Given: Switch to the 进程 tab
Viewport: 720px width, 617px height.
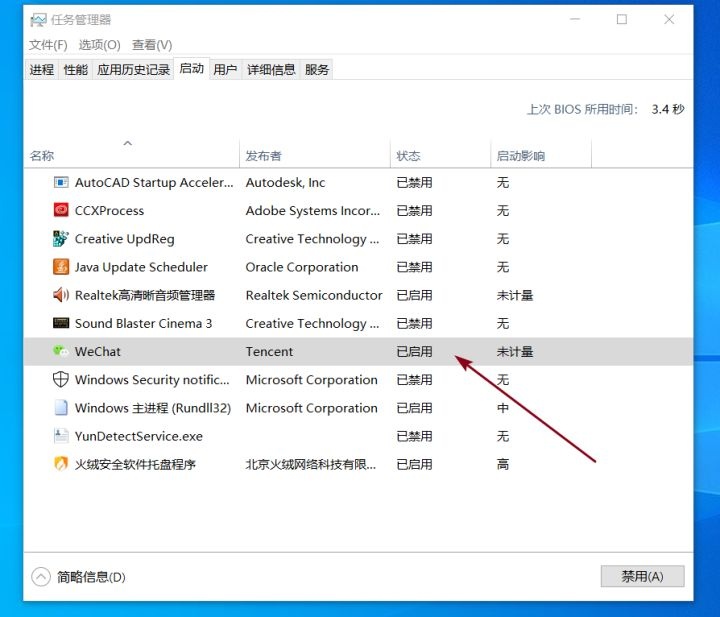Looking at the screenshot, I should (42, 70).
